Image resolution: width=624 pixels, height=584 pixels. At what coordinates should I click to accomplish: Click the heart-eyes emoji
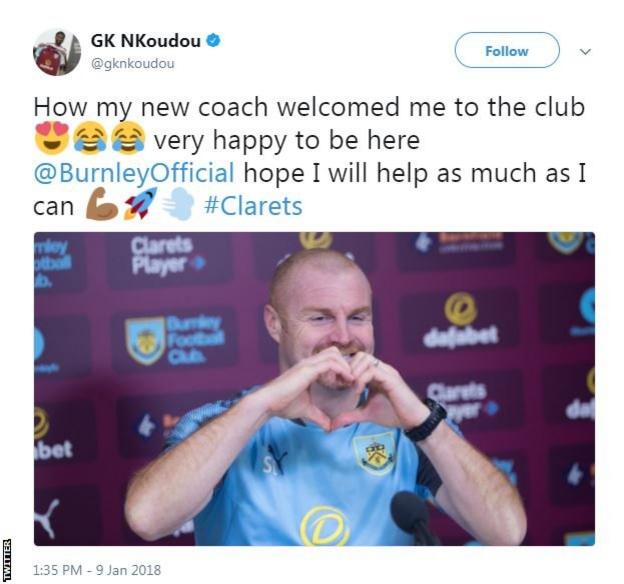(52, 138)
